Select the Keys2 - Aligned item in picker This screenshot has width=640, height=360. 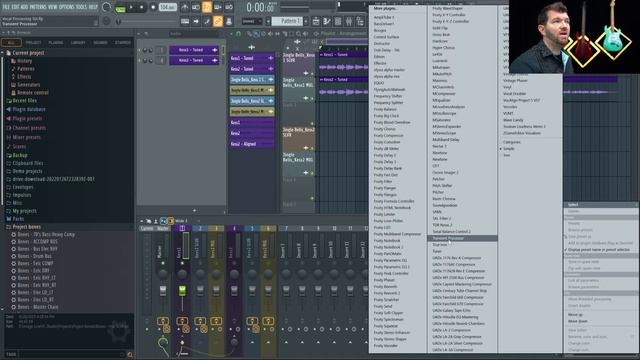click(252, 144)
